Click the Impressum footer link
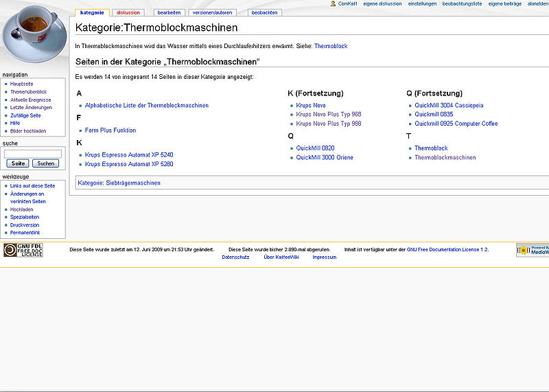The width and height of the screenshot is (549, 392). (x=325, y=257)
